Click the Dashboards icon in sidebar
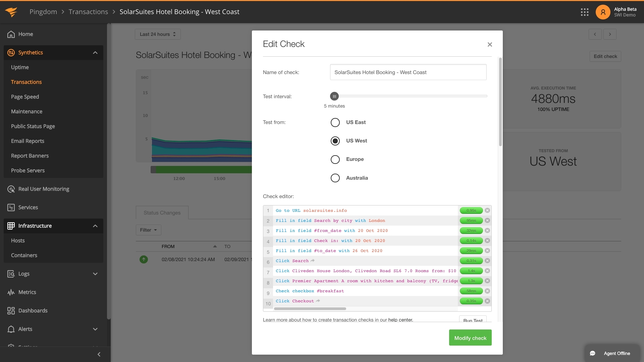The width and height of the screenshot is (644, 362). pos(11,311)
